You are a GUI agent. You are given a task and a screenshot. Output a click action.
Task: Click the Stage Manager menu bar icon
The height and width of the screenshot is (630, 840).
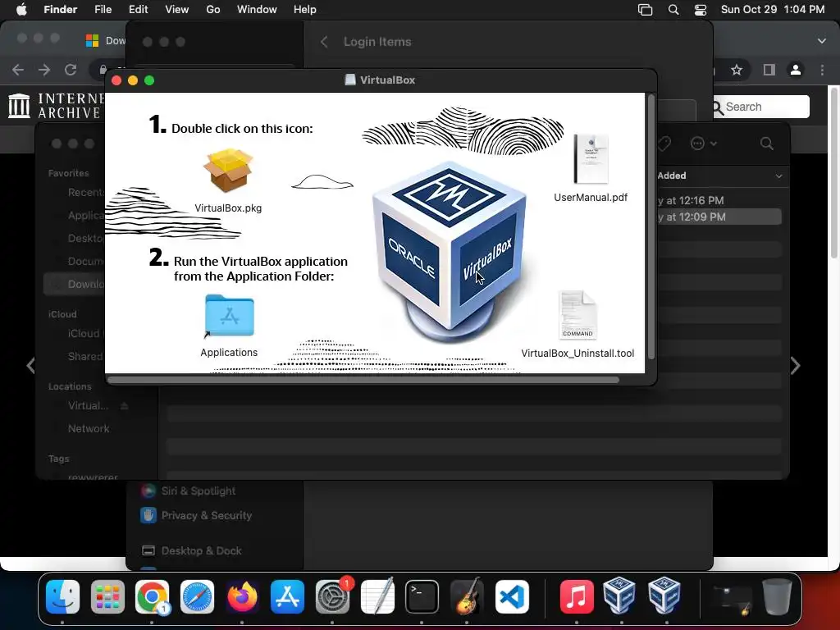(x=645, y=10)
